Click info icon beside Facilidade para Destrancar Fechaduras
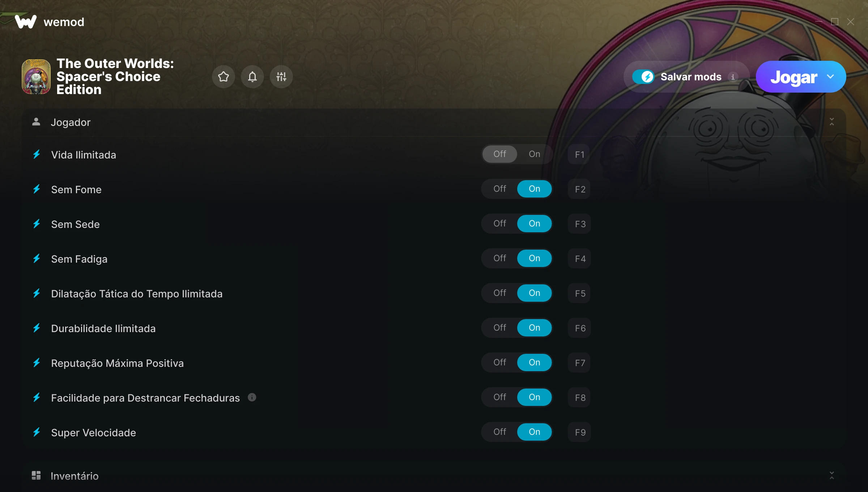Viewport: 868px width, 492px height. (252, 398)
